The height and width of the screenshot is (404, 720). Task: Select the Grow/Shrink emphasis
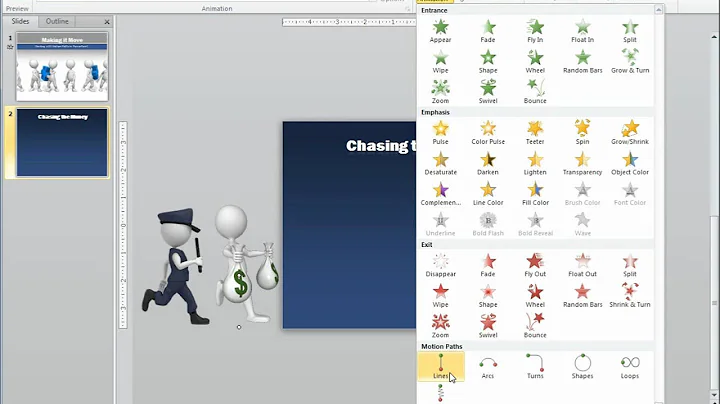(630, 133)
